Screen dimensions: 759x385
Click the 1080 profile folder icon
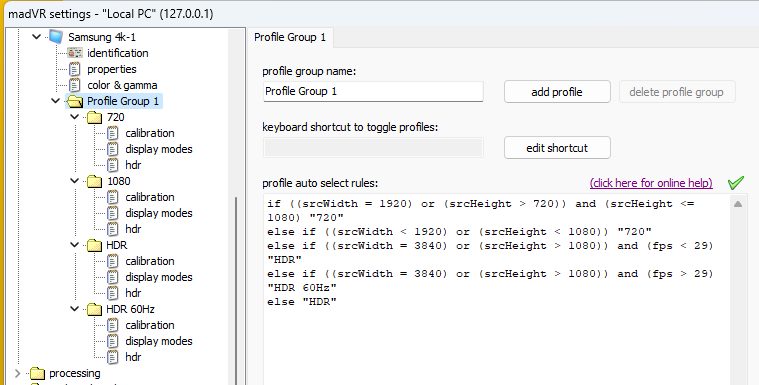pyautogui.click(x=94, y=181)
